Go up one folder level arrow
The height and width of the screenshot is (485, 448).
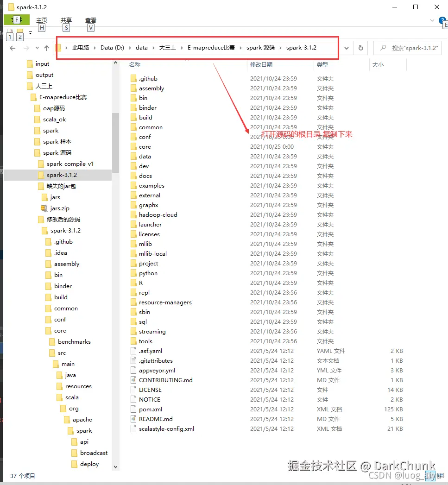[47, 48]
